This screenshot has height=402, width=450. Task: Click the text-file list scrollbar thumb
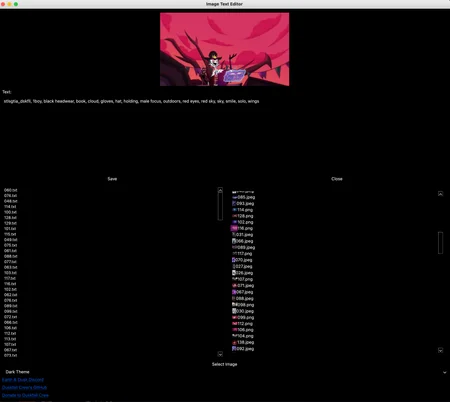click(x=220, y=206)
